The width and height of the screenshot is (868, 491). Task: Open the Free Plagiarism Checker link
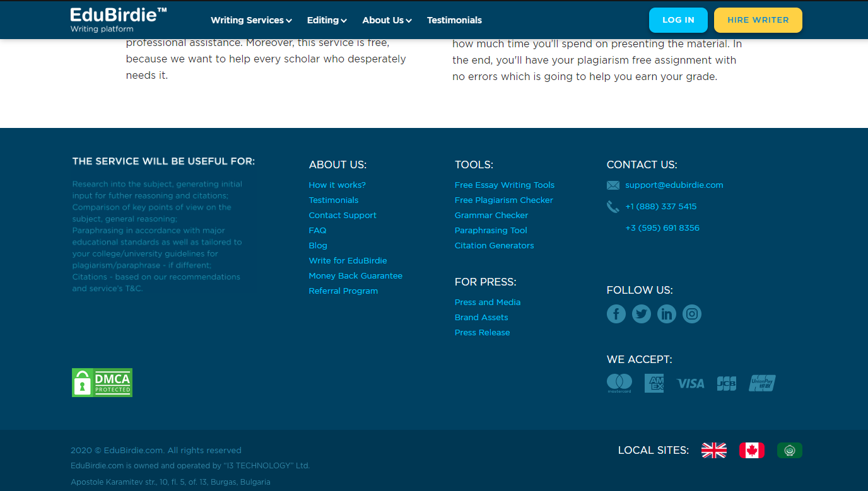(504, 200)
